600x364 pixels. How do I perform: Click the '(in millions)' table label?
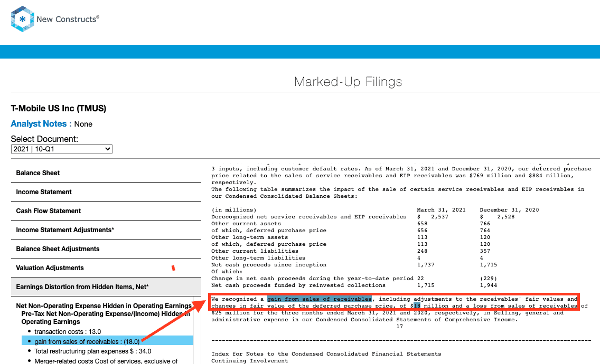pyautogui.click(x=234, y=210)
